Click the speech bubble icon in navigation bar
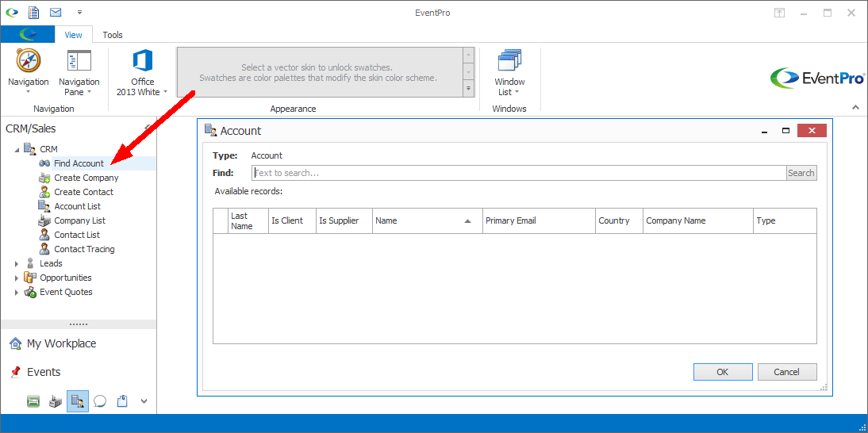 (100, 401)
